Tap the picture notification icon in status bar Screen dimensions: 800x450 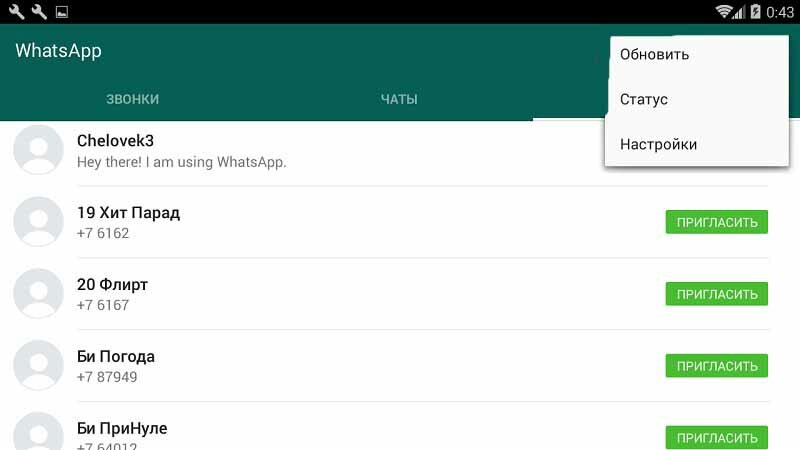[61, 12]
